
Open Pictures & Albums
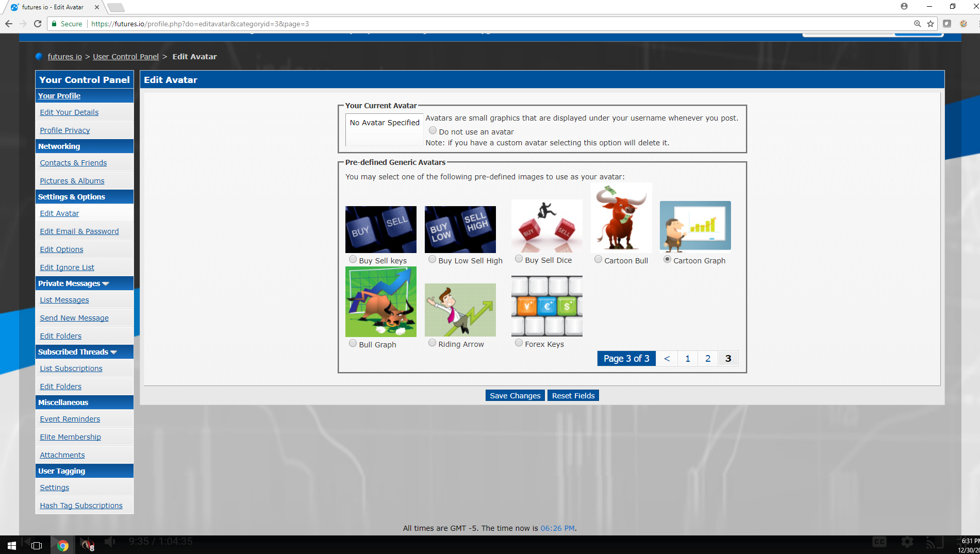point(72,181)
